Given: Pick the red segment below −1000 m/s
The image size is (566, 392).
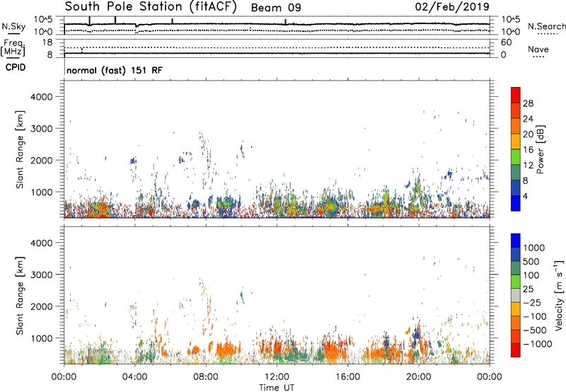Looking at the screenshot, I should point(516,350).
